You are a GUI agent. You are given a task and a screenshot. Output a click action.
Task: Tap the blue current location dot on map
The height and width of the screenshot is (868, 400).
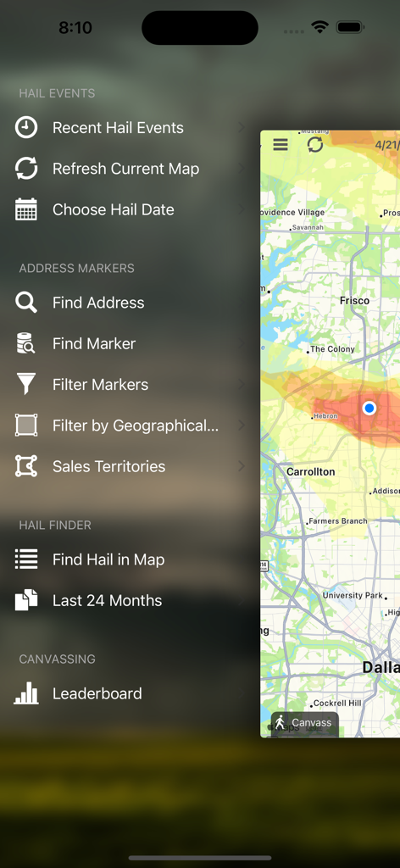coord(369,408)
